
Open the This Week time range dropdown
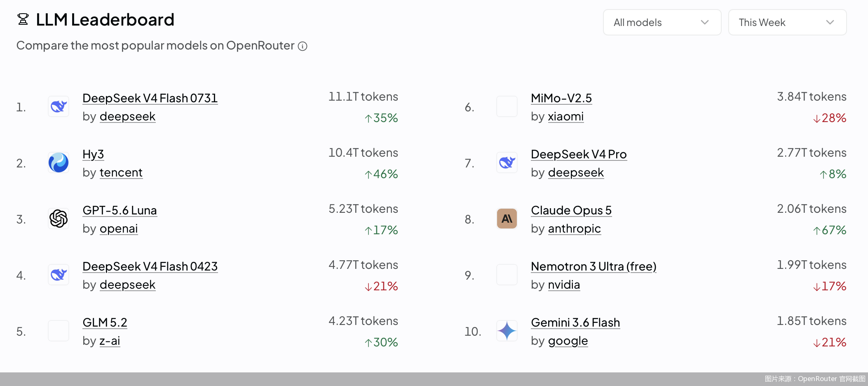point(787,22)
